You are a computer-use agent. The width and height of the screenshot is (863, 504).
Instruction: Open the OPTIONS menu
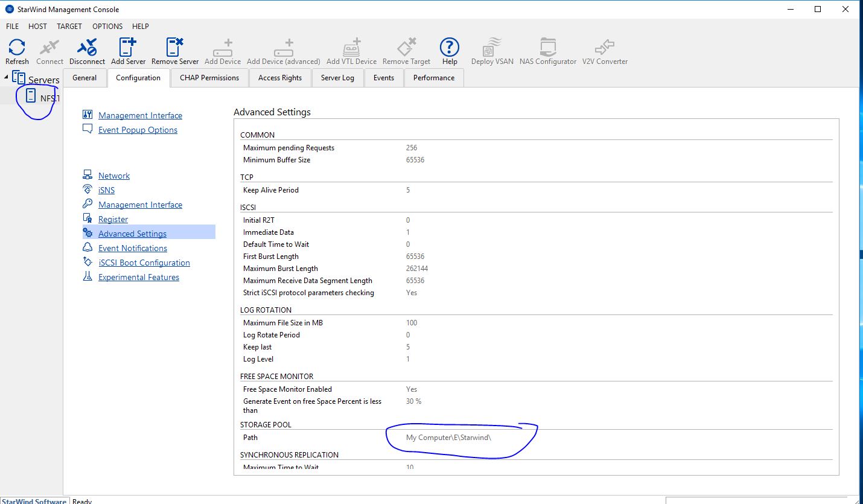click(x=107, y=27)
